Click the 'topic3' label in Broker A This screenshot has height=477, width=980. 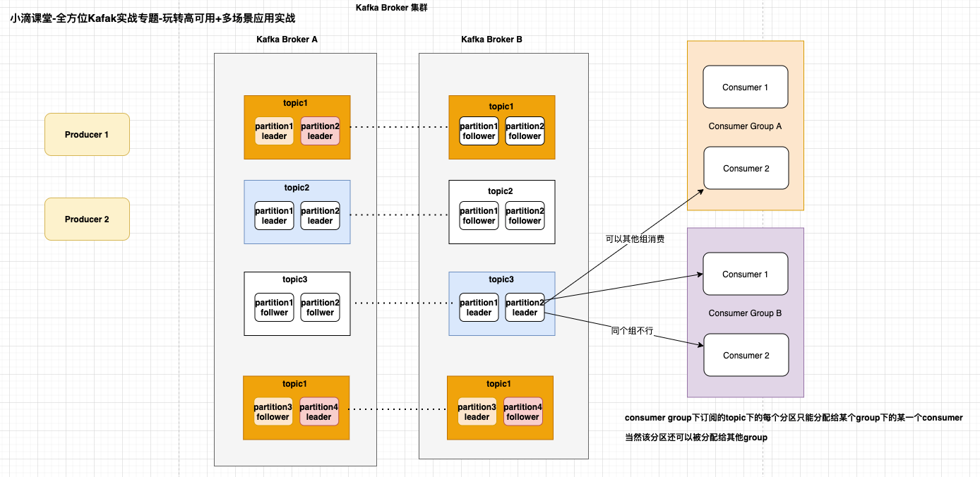click(297, 279)
